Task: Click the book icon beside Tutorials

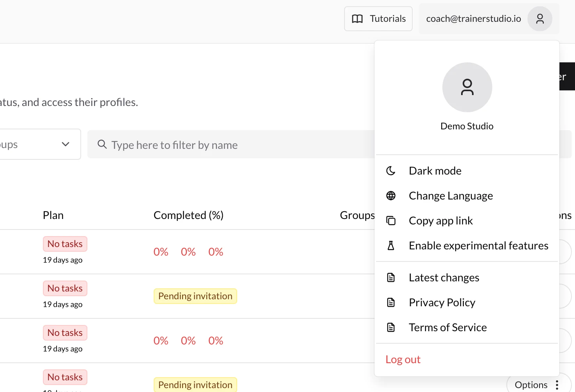Action: point(357,19)
